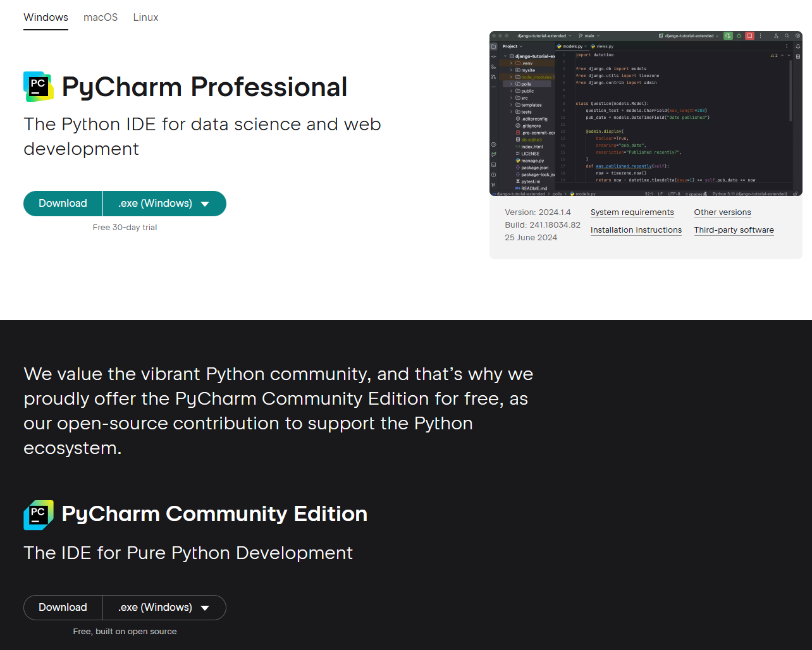Click the green Rerun icon in IDE preview

pos(728,36)
